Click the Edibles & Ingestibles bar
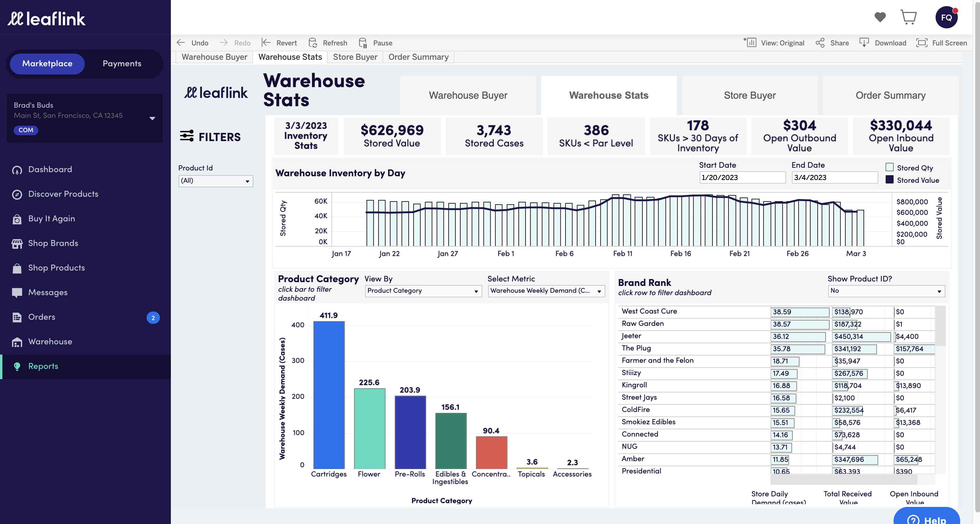The width and height of the screenshot is (980, 524). [x=451, y=441]
